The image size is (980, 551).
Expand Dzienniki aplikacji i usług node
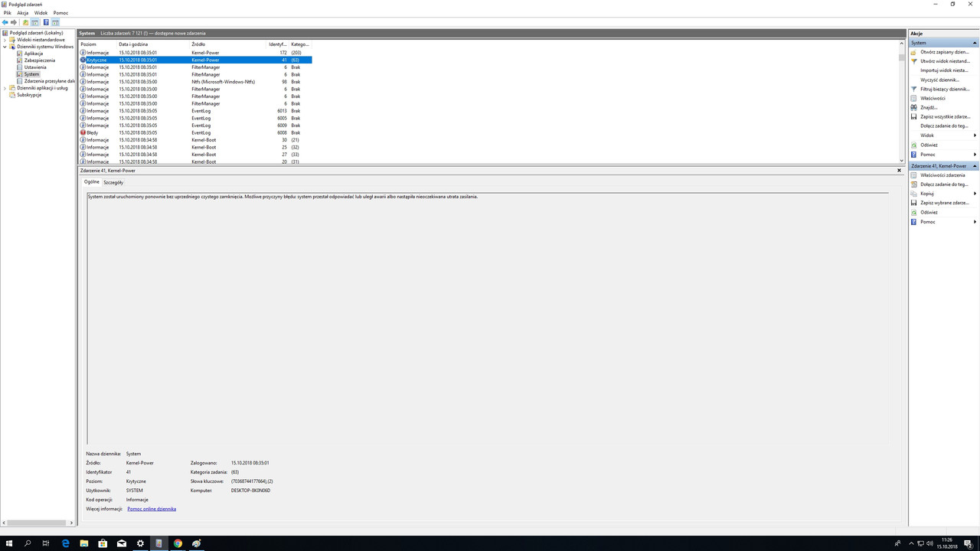point(5,87)
